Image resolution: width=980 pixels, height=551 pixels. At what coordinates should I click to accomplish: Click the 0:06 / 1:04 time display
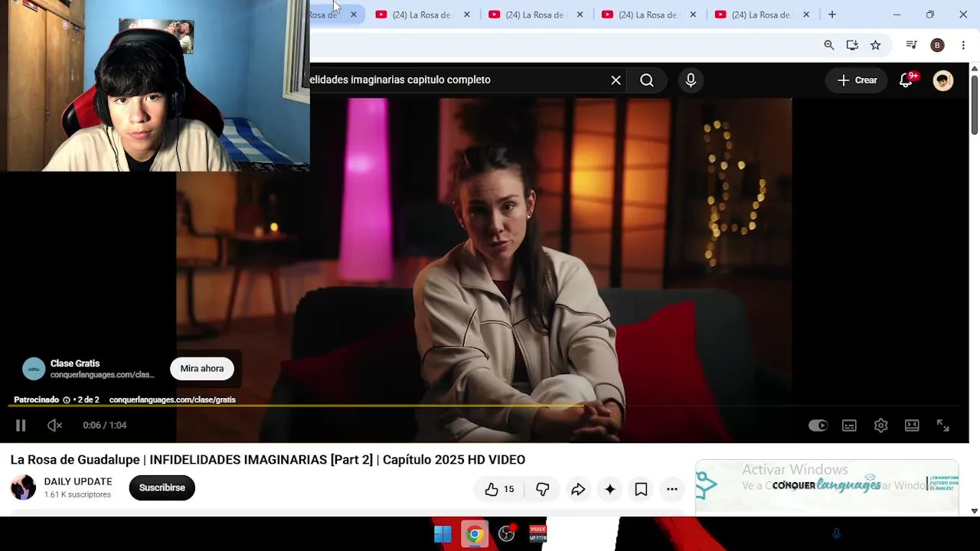(105, 425)
